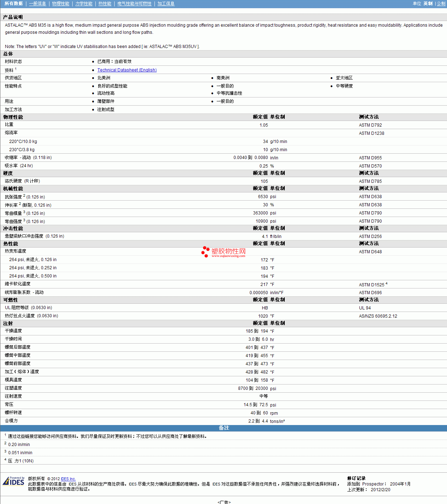Viewport: 447px width, 504px height.
Task: Click injection pressure value 8700 到 20300
Action: (253, 388)
